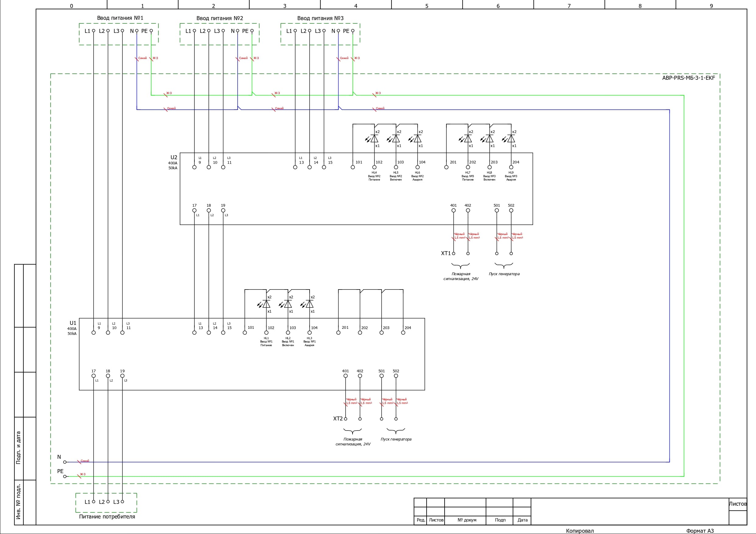Image resolution: width=756 pixels, height=534 pixels.
Task: Click the Формат А3 text
Action: pyautogui.click(x=700, y=531)
